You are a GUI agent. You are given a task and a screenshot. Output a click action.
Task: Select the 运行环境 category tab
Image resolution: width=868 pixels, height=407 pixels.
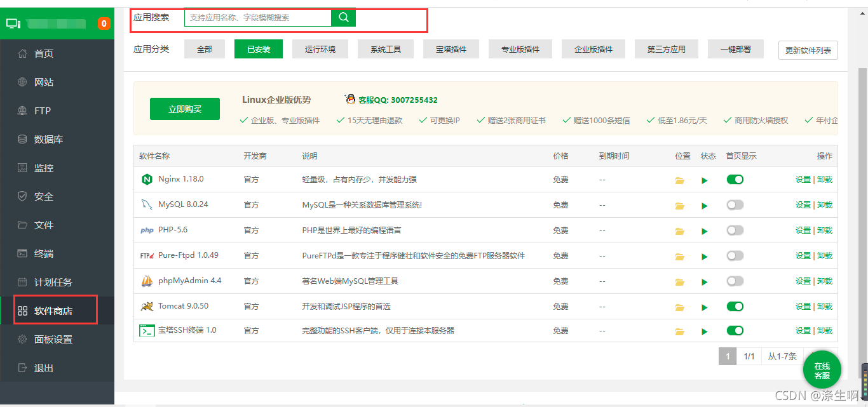click(320, 49)
